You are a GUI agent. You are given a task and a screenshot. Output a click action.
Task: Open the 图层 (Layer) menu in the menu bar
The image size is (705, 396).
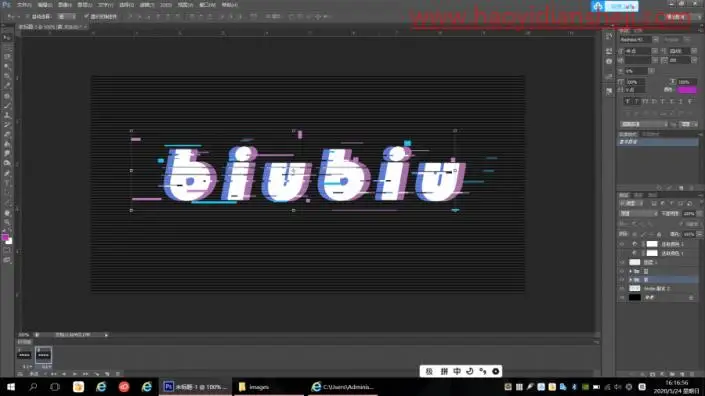click(x=85, y=5)
